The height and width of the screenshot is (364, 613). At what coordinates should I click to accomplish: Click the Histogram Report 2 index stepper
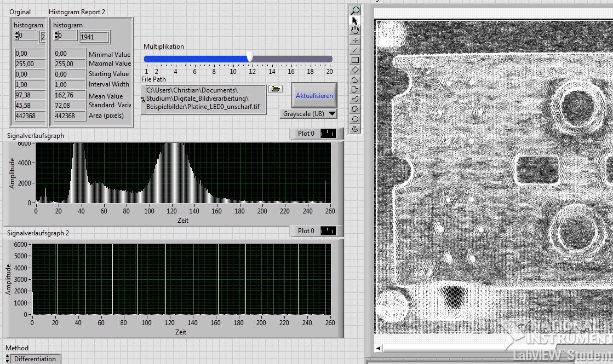tap(56, 36)
